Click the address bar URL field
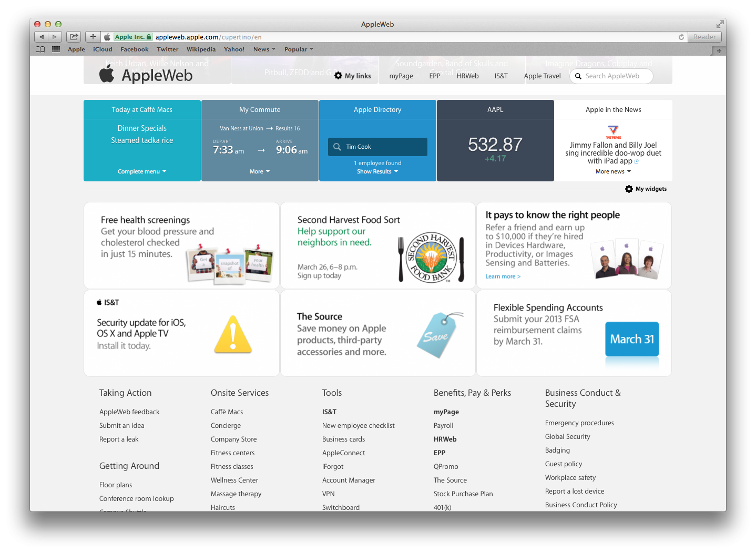 click(394, 37)
